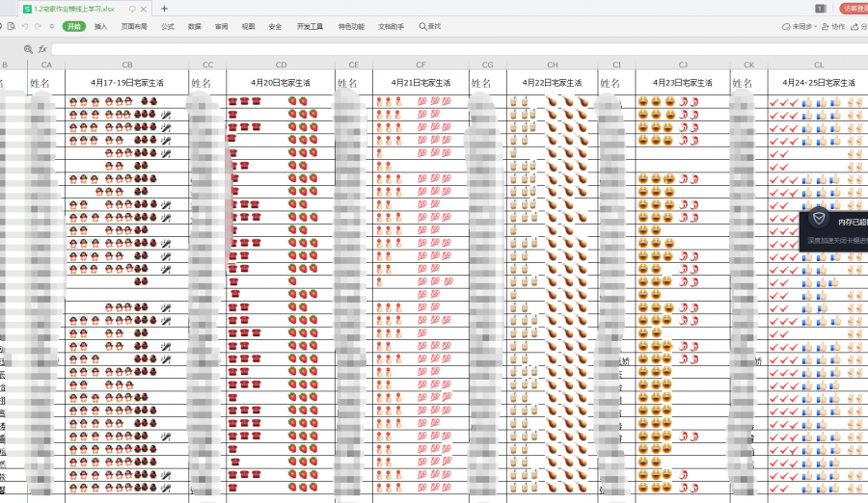868x503 pixels.
Task: Select column CF header
Action: (x=420, y=65)
